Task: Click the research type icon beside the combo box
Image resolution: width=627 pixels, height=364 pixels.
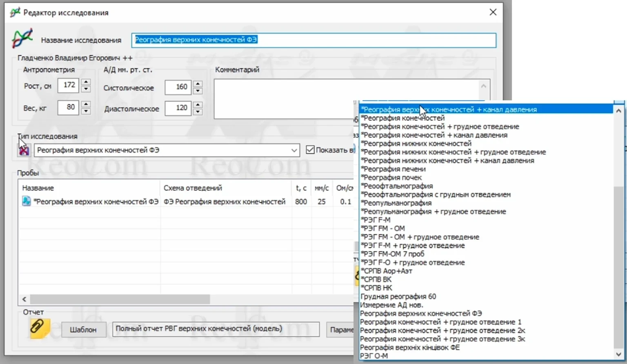Action: pyautogui.click(x=24, y=150)
